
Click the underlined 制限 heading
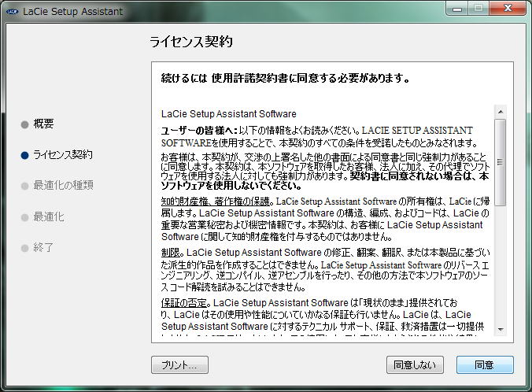click(171, 253)
